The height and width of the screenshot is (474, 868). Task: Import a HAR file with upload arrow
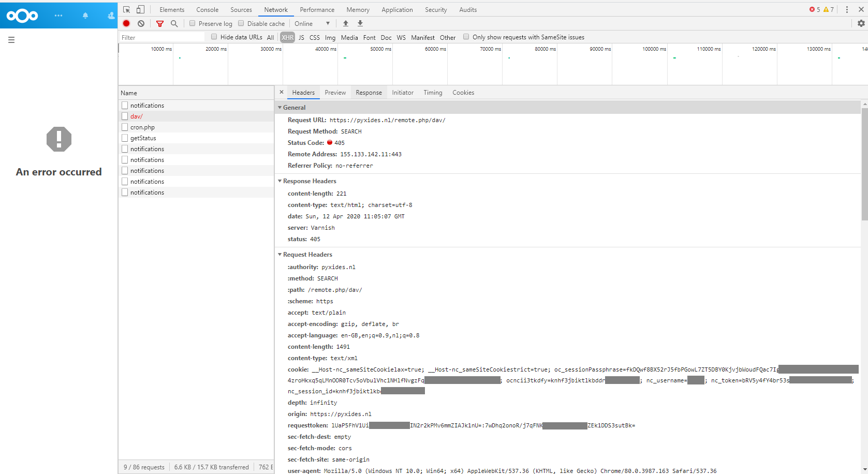(x=346, y=23)
